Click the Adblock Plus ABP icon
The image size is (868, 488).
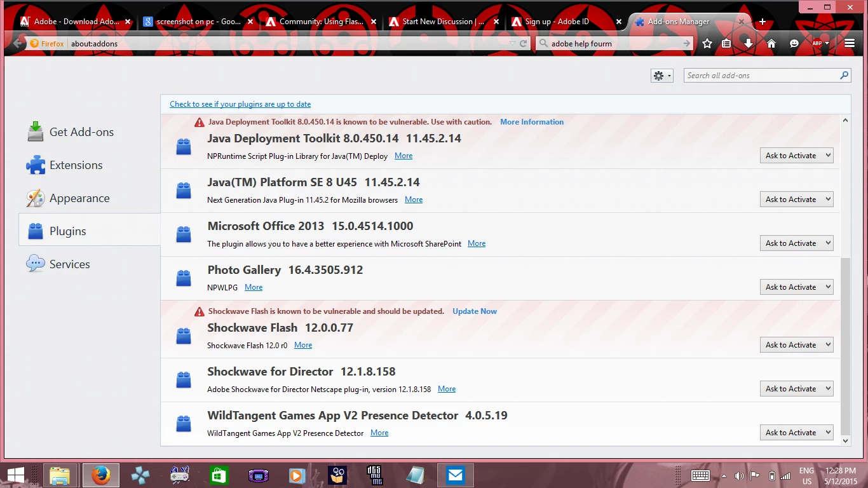[817, 43]
